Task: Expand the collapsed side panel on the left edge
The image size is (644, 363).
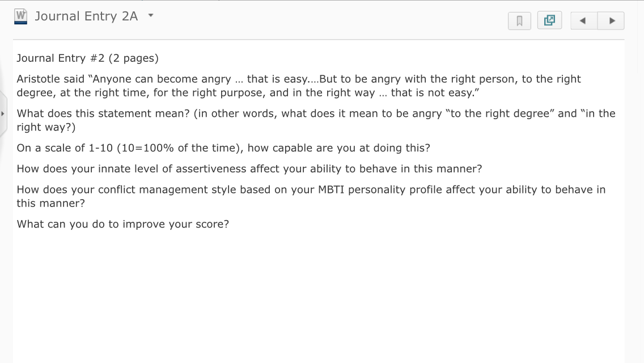Action: tap(3, 113)
